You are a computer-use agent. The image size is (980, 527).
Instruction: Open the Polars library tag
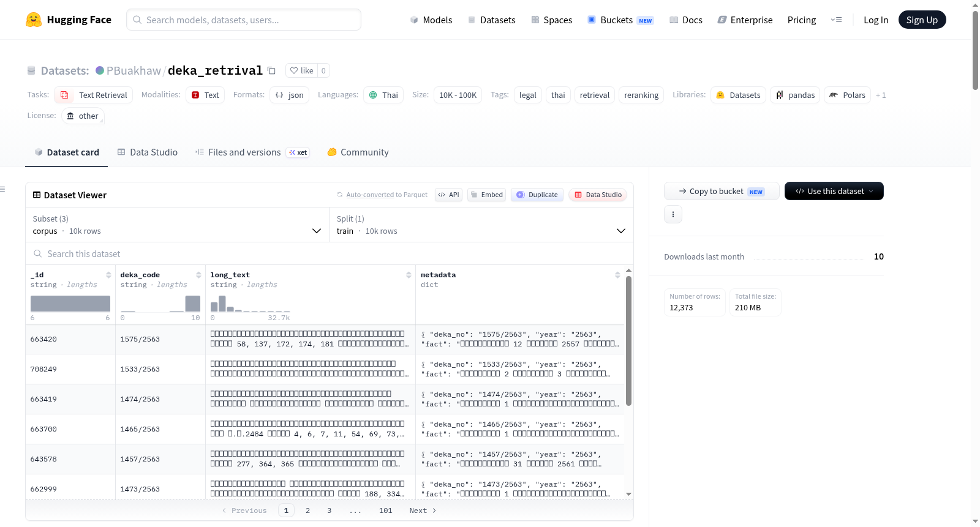pyautogui.click(x=847, y=95)
